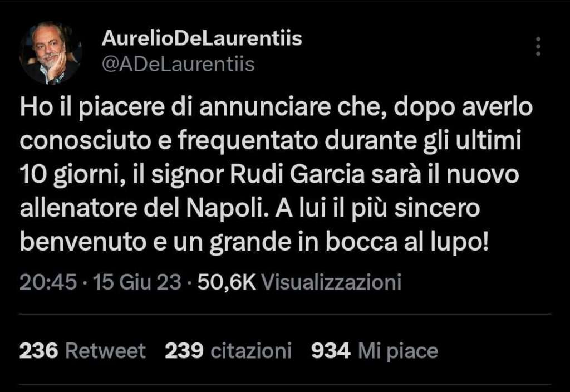Open the AurelioDeLaurentiis display name profile
The image size is (570, 392).
(202, 38)
